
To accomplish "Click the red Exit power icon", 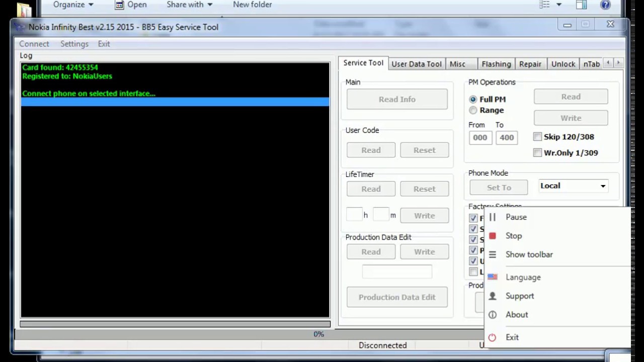I will (x=492, y=337).
